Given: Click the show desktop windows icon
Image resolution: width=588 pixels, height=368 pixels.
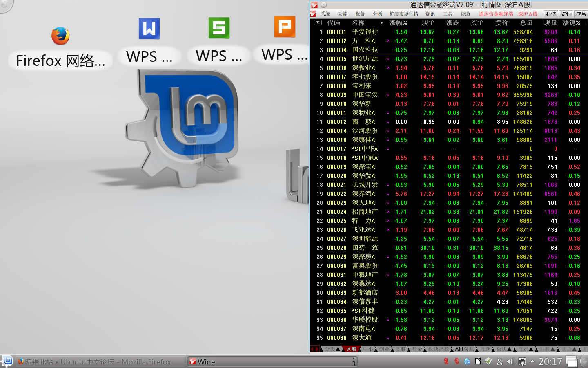Looking at the screenshot, I should pyautogui.click(x=572, y=361).
